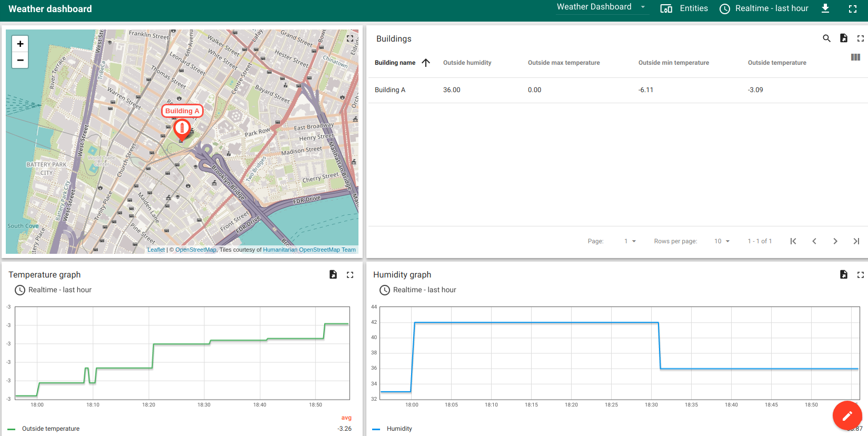Open the Rows per page dropdown
Image resolution: width=868 pixels, height=436 pixels.
722,241
